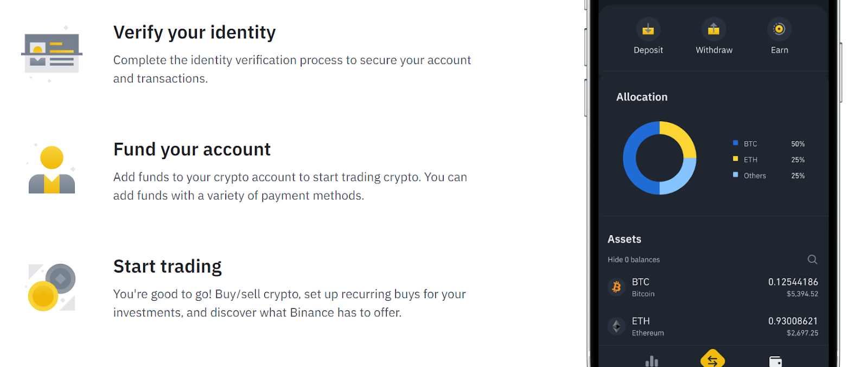868x367 pixels.
Task: Click the Bitcoin coin icon
Action: click(616, 287)
